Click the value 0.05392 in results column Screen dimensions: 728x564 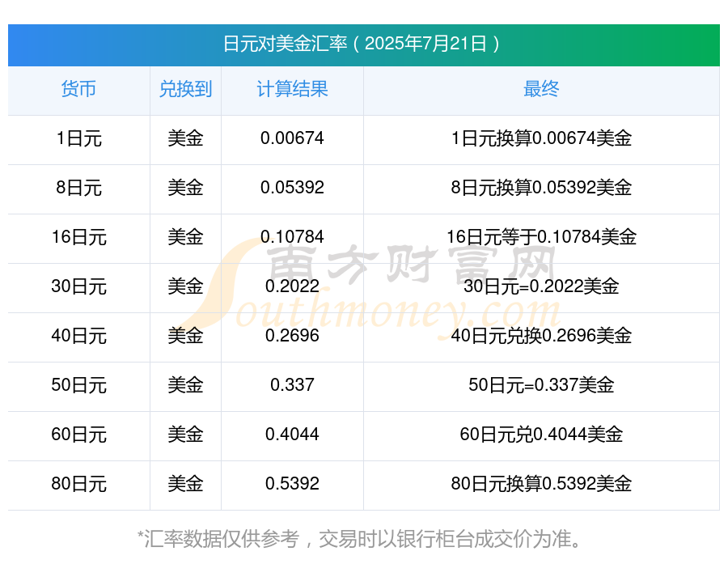(292, 188)
